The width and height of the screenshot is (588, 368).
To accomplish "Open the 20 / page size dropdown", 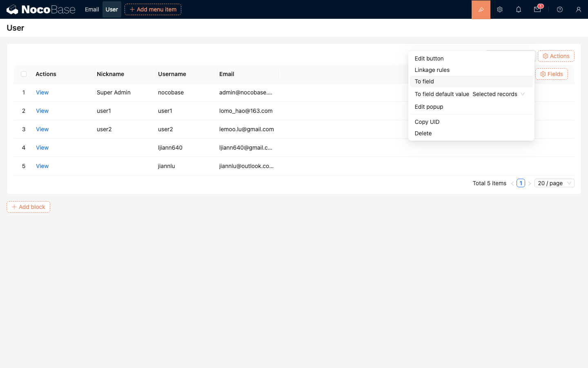I will click(x=554, y=183).
